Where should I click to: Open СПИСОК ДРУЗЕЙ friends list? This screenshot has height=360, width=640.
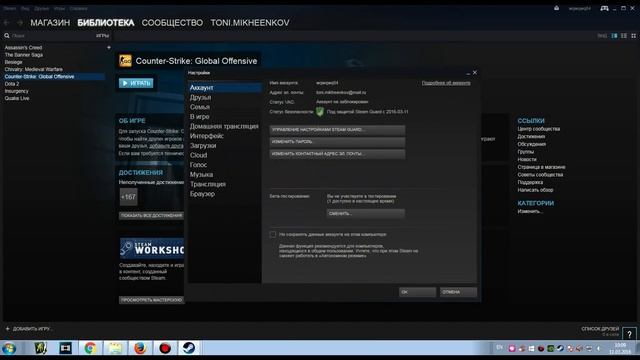[x=600, y=329]
